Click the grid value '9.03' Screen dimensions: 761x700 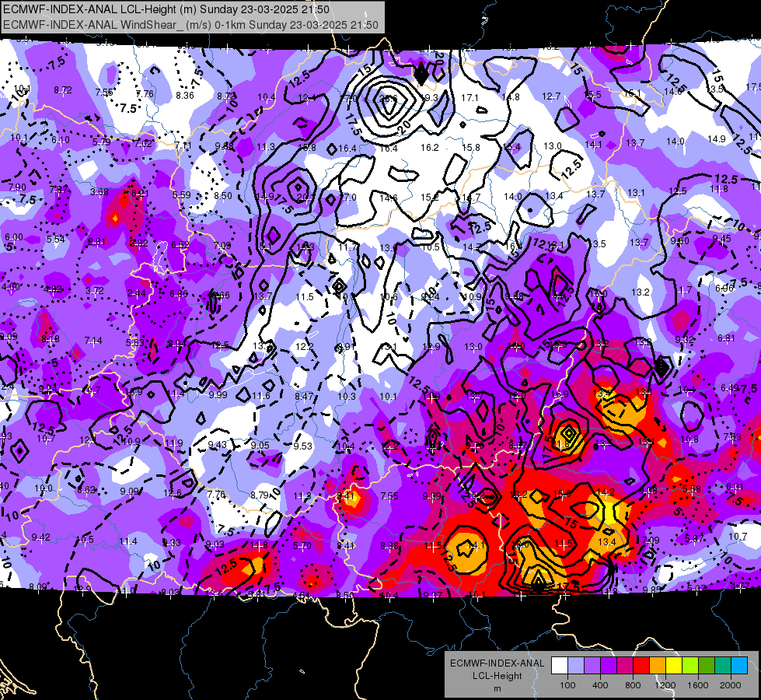(x=215, y=544)
